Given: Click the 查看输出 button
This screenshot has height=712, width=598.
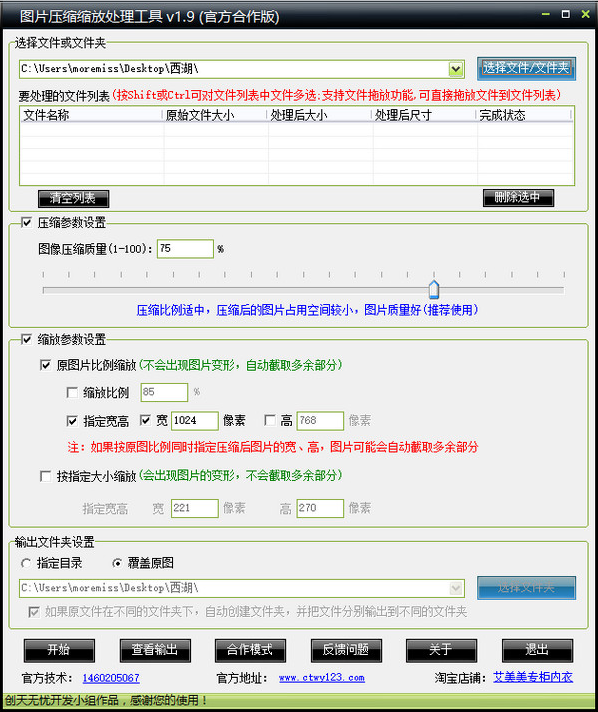Looking at the screenshot, I should 155,650.
